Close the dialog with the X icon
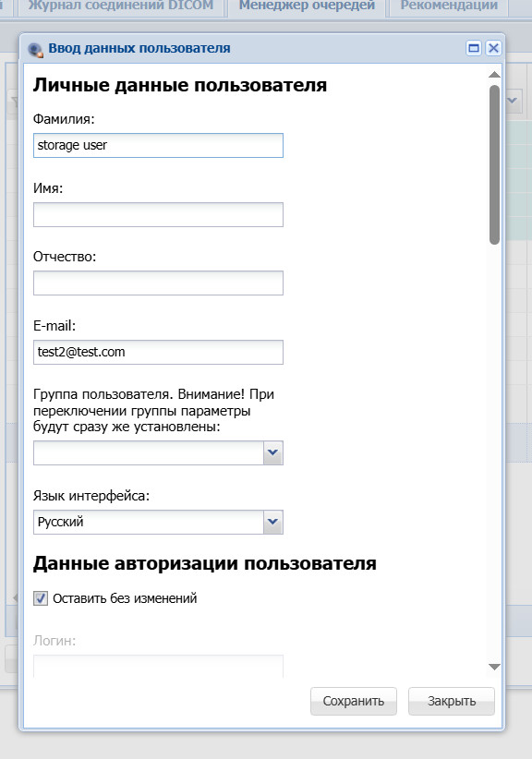532x759 pixels. (x=493, y=48)
